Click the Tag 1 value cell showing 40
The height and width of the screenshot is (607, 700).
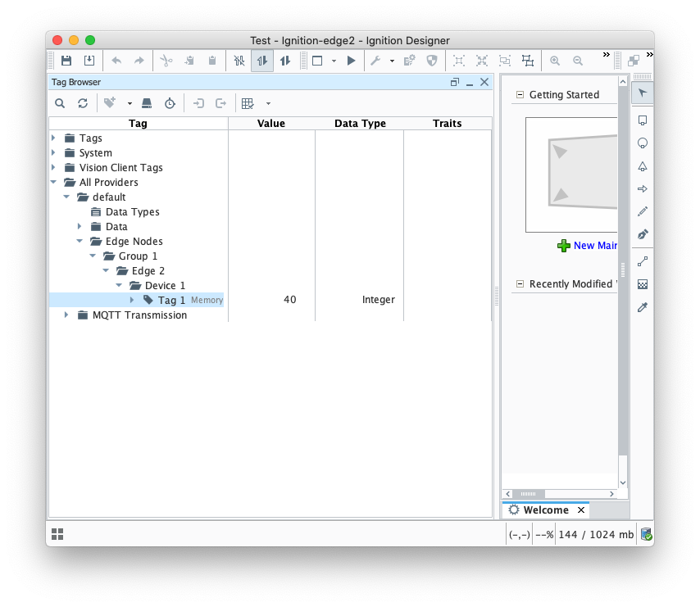click(x=271, y=300)
